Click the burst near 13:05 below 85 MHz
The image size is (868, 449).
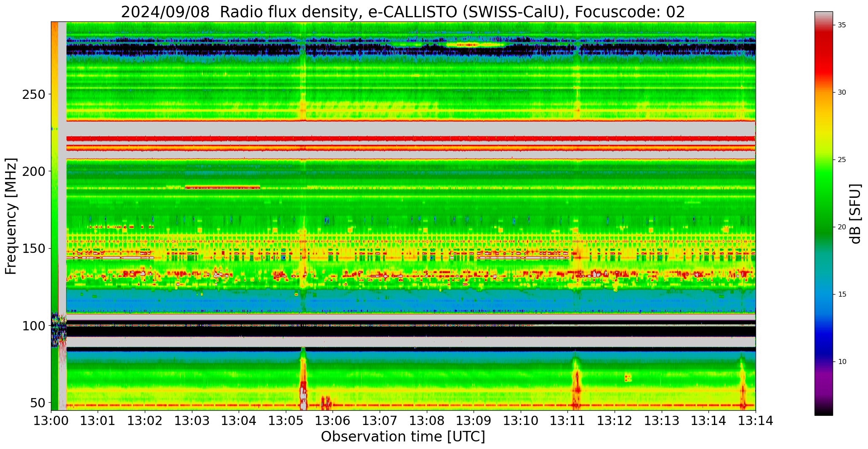point(303,379)
